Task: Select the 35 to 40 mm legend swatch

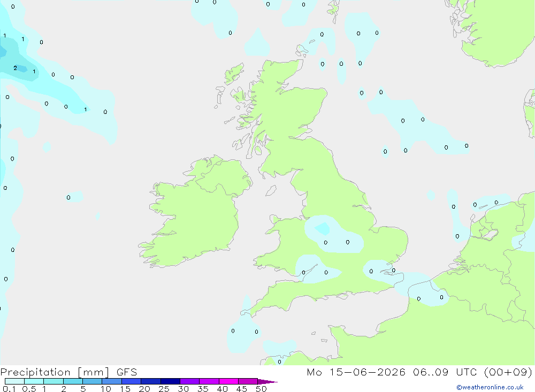Action: click(x=209, y=381)
